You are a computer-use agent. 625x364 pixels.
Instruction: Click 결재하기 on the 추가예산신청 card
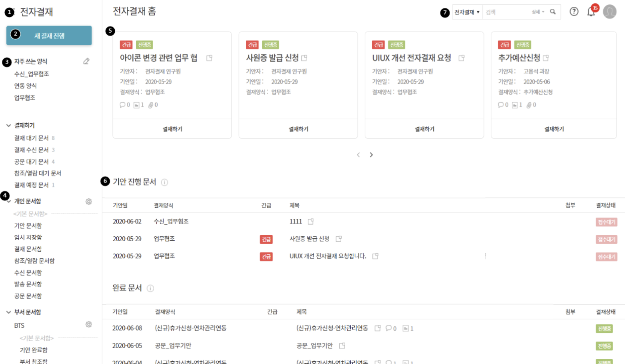554,129
